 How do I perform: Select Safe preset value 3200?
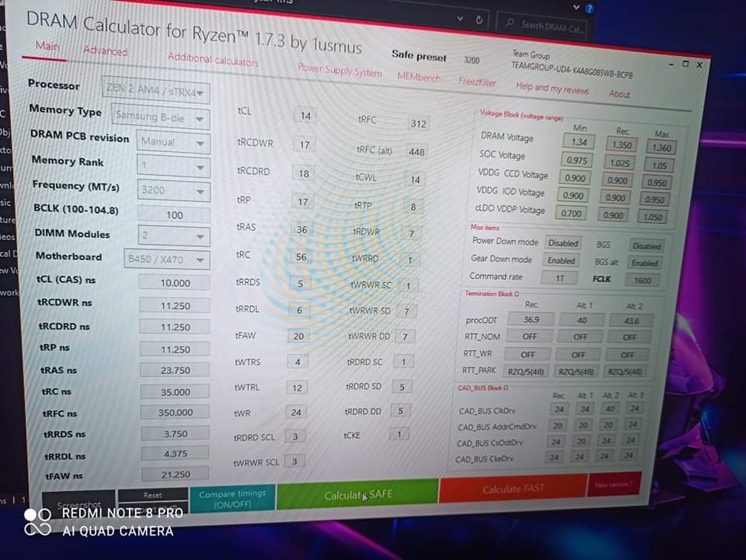472,60
